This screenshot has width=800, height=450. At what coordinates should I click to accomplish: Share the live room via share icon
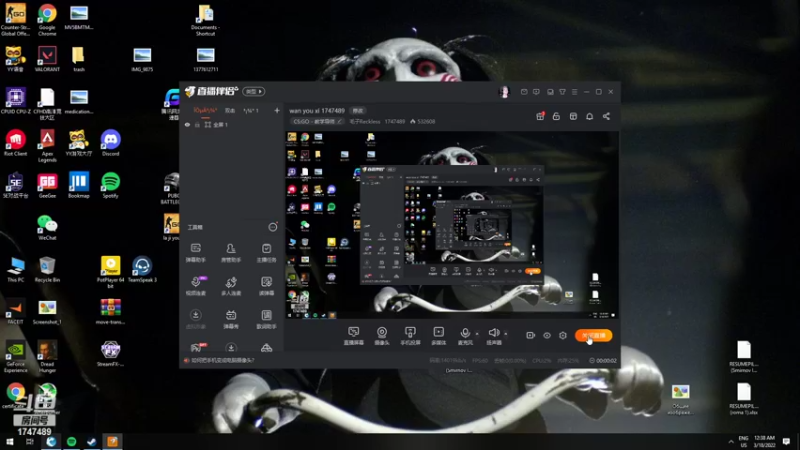click(606, 116)
